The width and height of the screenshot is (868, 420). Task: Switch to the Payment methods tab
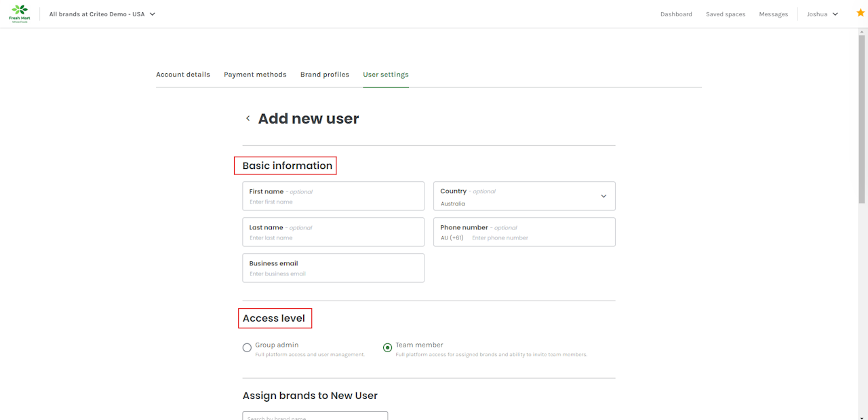255,75
